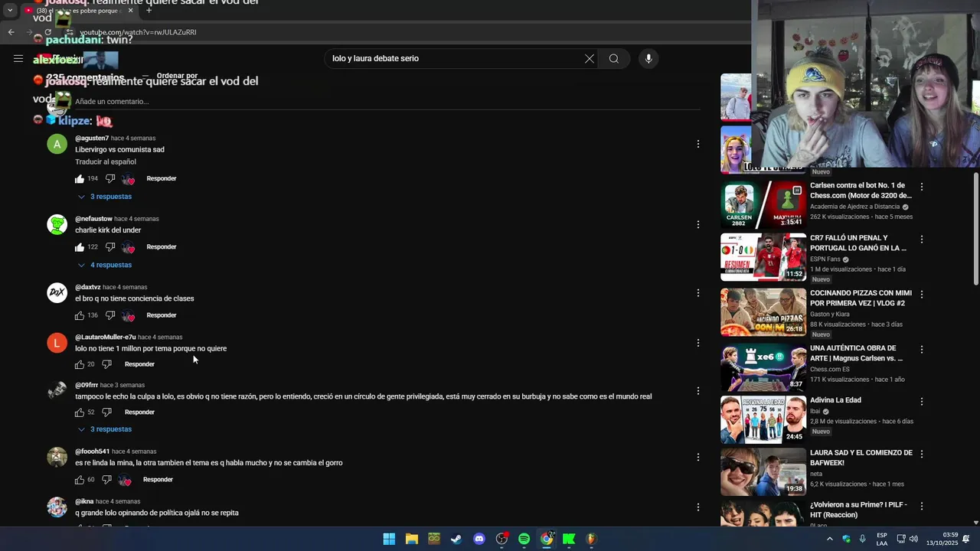Open the YouTube hamburger guide menu
980x551 pixels.
point(18,58)
